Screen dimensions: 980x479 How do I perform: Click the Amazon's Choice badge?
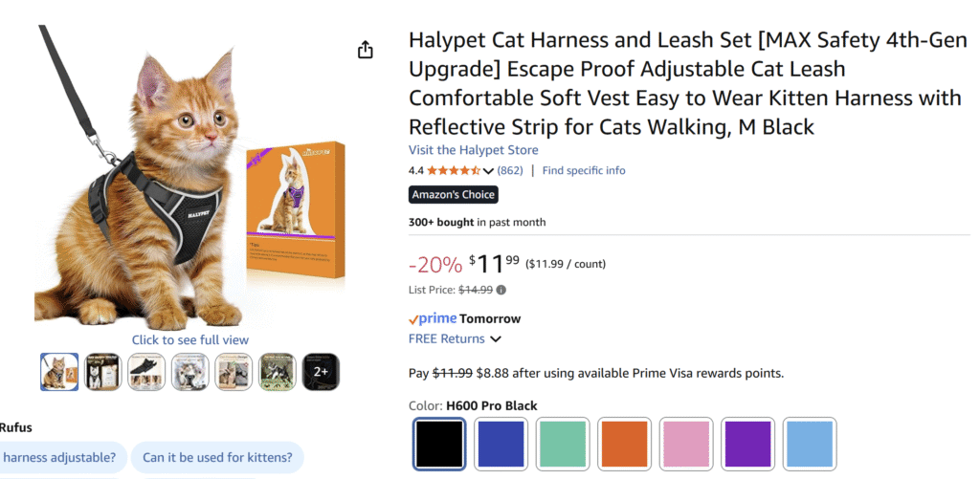click(454, 195)
